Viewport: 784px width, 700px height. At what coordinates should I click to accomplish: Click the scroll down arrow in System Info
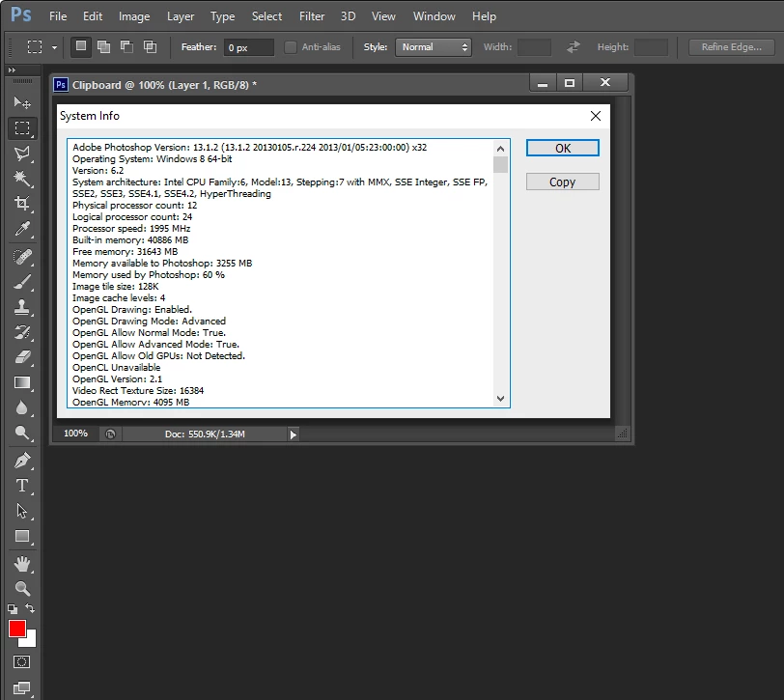(500, 399)
